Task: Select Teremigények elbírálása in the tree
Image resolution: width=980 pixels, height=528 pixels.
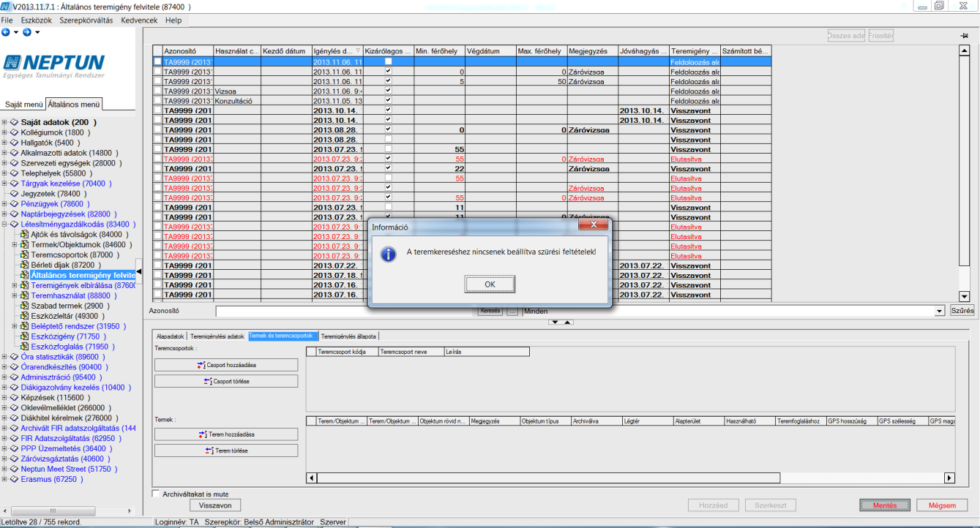Action: [x=83, y=285]
